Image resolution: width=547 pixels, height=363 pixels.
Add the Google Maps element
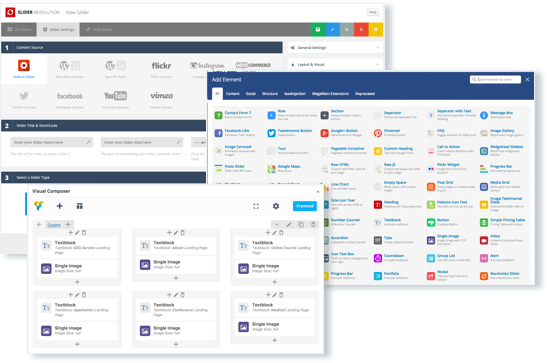(x=284, y=169)
